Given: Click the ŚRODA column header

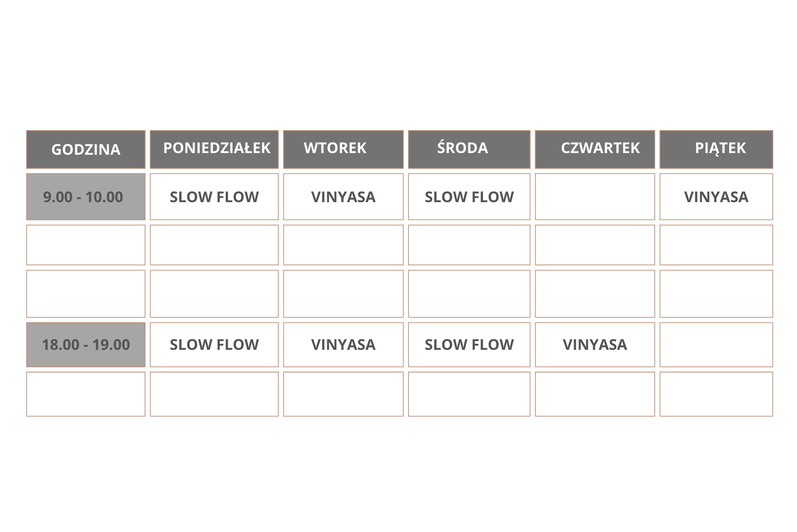Looking at the screenshot, I should (x=469, y=149).
